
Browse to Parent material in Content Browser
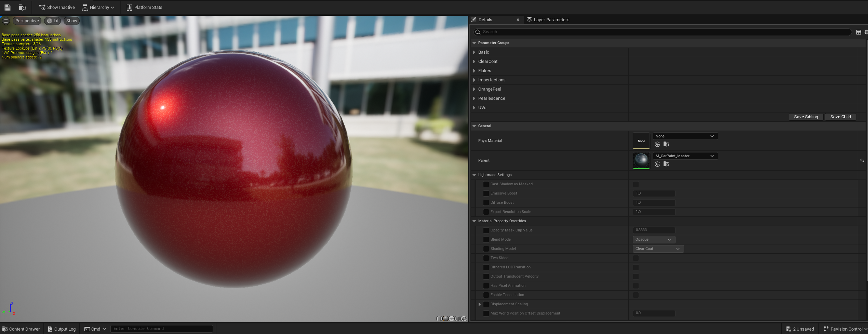click(x=666, y=164)
